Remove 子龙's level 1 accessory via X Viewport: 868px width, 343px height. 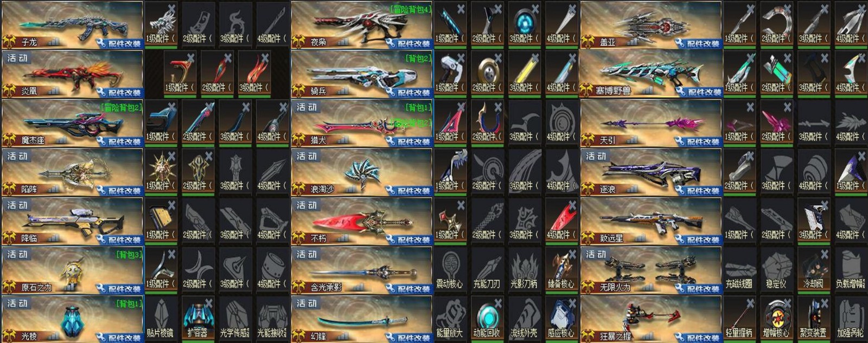[171, 9]
